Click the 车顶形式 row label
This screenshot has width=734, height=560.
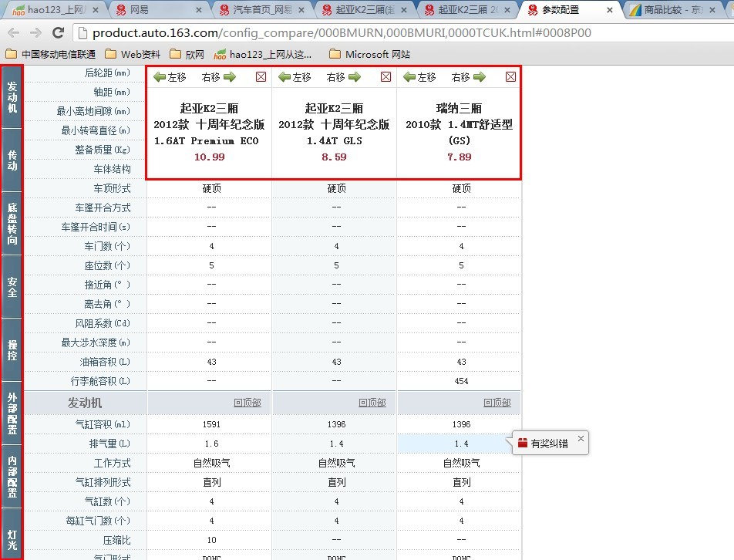click(113, 188)
